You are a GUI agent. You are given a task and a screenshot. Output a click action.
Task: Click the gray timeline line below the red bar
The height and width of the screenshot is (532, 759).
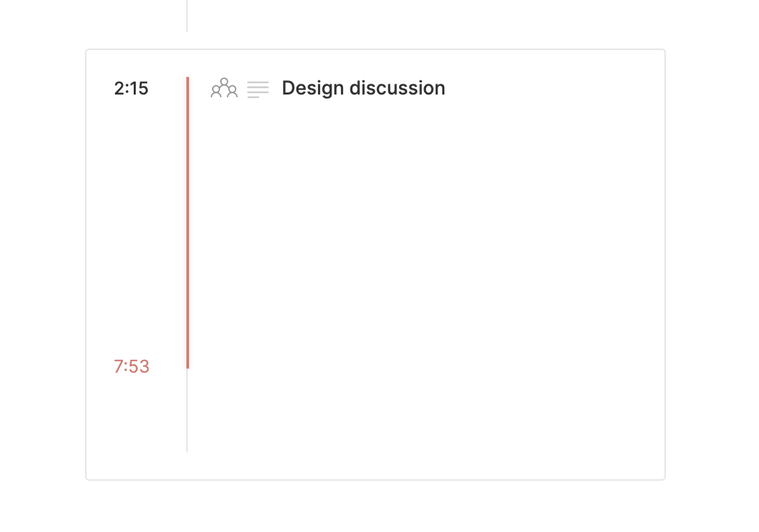click(187, 412)
